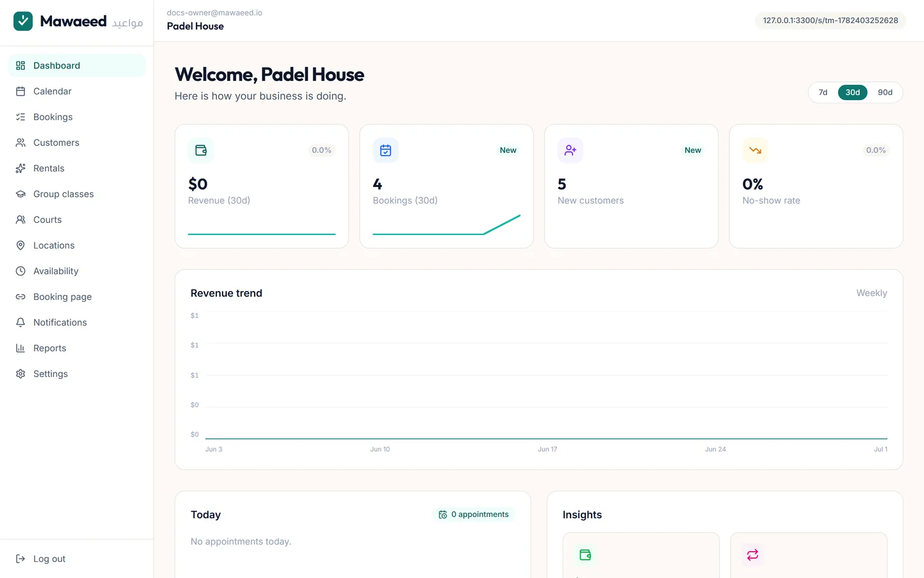The width and height of the screenshot is (924, 578).
Task: Click the "Insights" section heading
Action: point(582,515)
